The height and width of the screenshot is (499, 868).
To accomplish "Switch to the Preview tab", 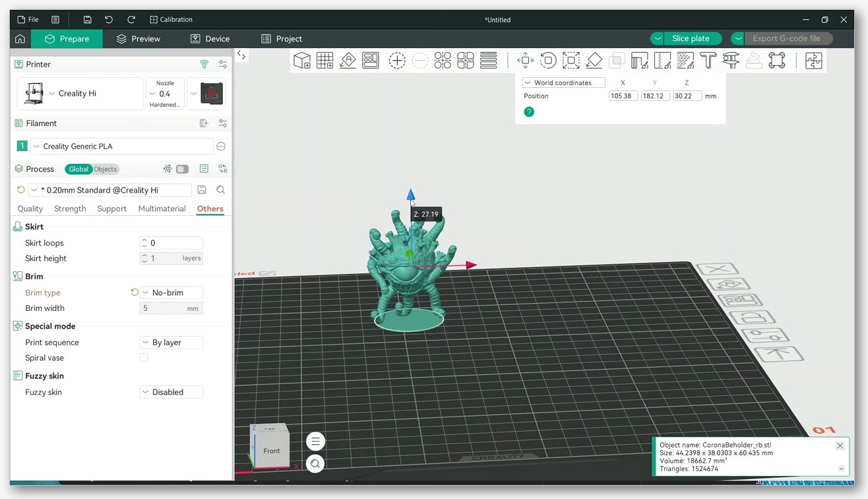I will (x=139, y=39).
